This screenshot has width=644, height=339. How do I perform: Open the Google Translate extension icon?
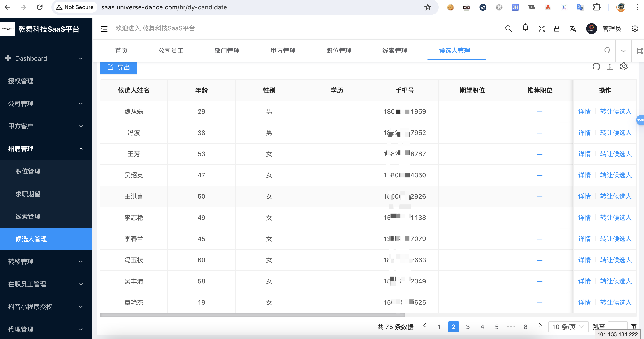pos(580,7)
